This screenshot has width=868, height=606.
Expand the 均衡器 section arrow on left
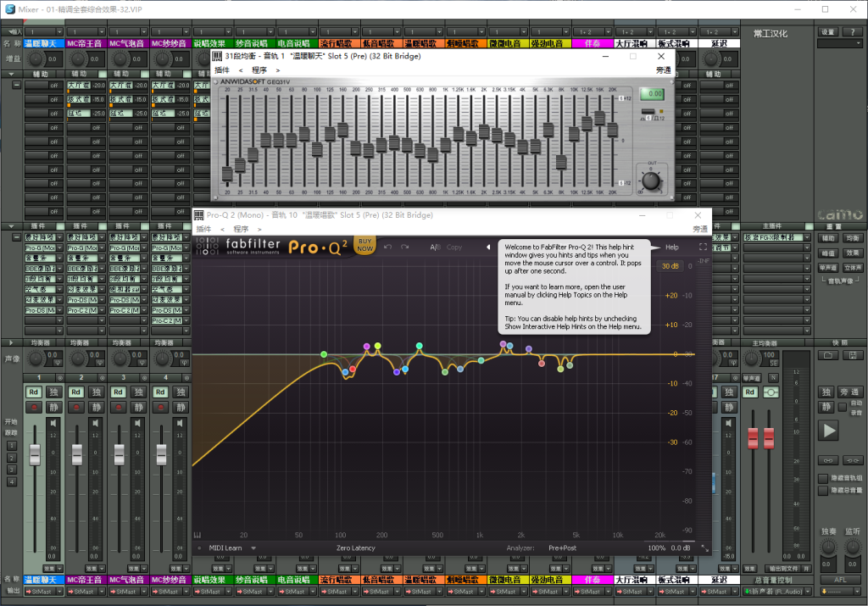click(x=10, y=343)
